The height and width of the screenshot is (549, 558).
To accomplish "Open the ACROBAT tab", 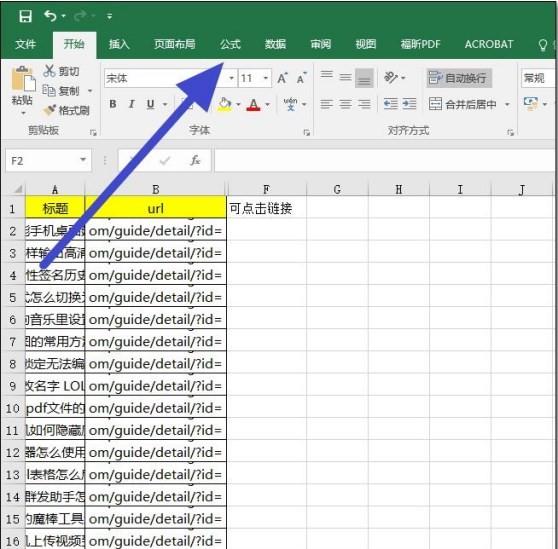I will [489, 44].
